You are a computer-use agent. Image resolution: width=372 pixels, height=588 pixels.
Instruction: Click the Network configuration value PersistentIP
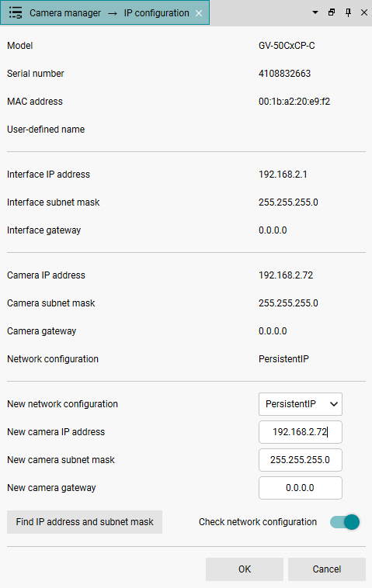click(x=283, y=359)
